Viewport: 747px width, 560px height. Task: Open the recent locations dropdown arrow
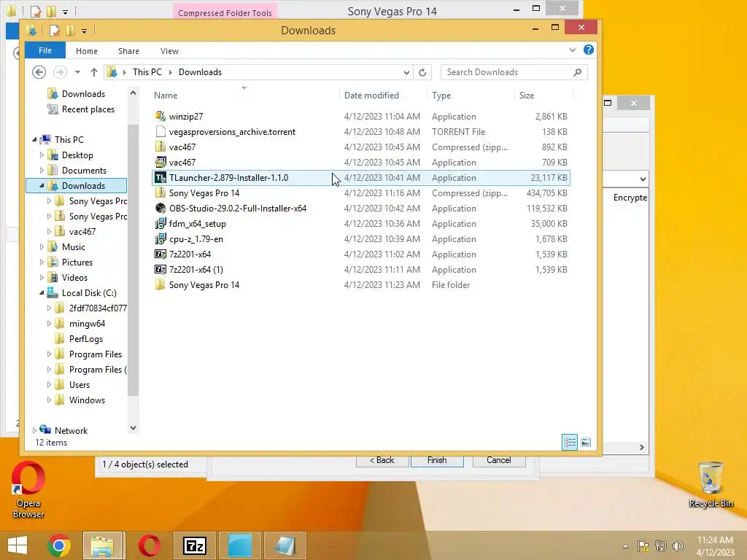(x=77, y=72)
